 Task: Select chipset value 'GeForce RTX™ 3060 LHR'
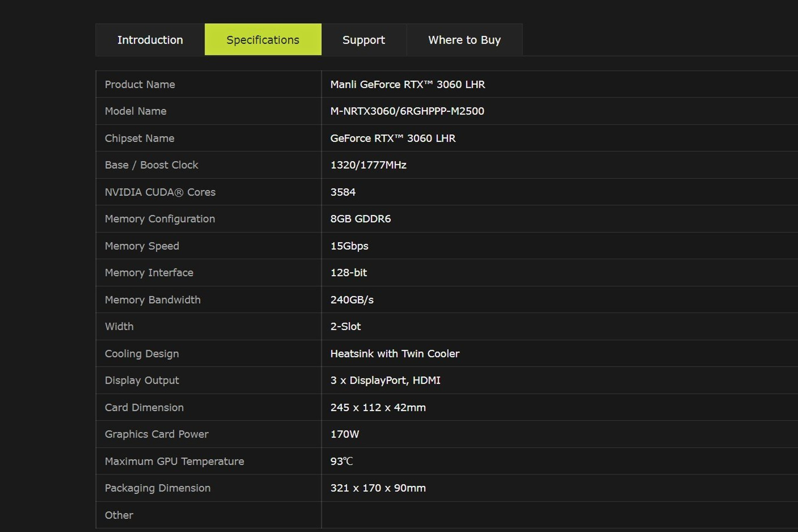(393, 138)
